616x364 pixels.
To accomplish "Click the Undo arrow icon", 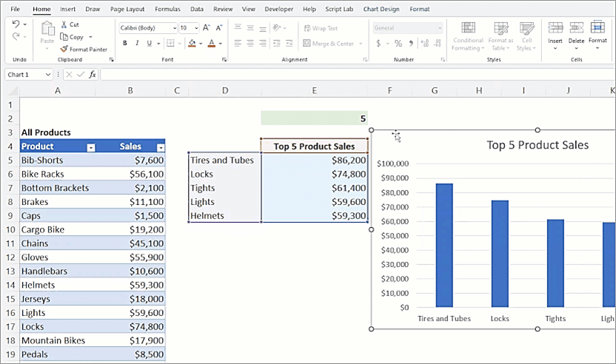I will point(16,25).
